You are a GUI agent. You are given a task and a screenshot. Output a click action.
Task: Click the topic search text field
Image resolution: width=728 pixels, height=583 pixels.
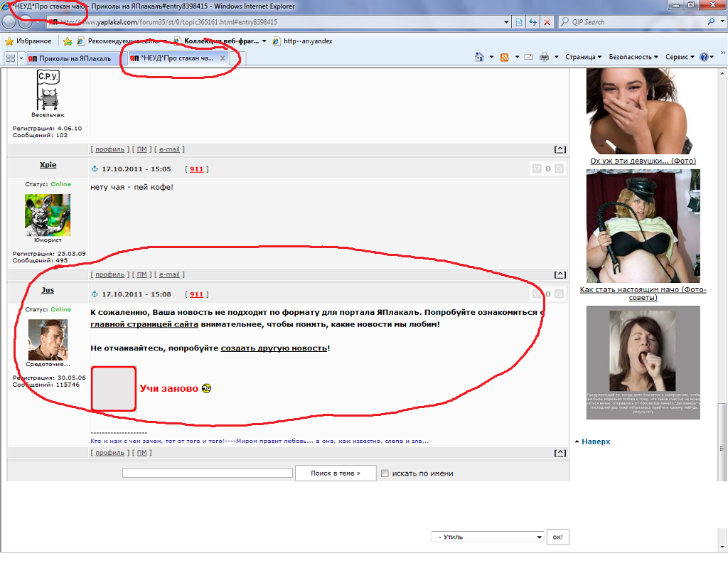207,473
